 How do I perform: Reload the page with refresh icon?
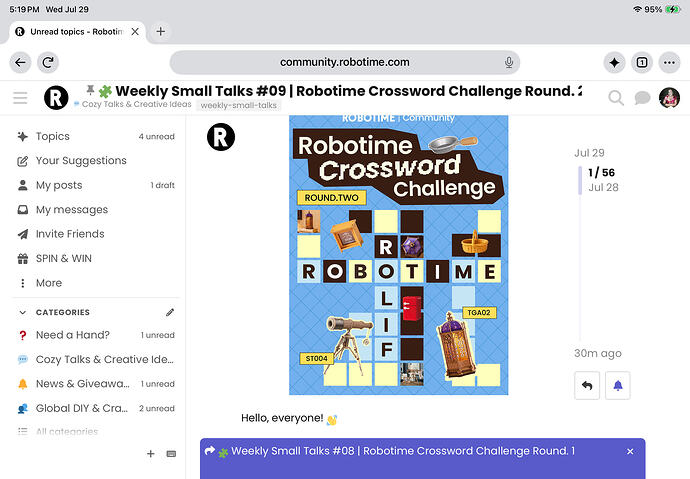(x=48, y=62)
